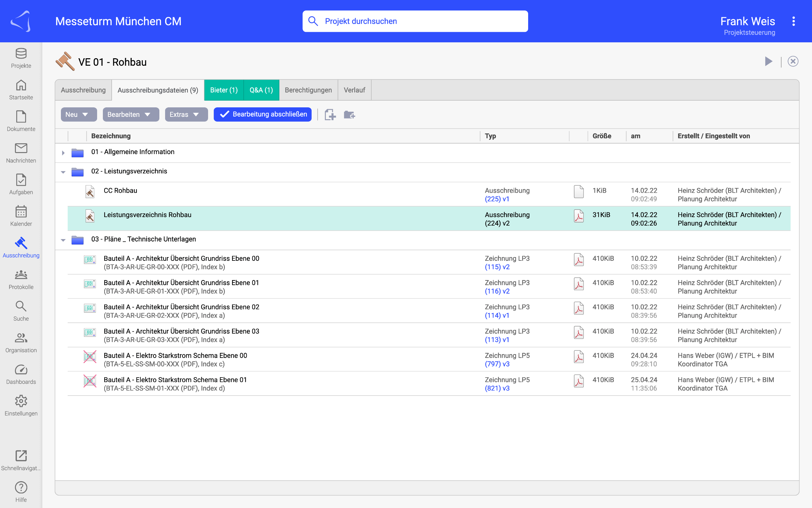Open version link (113) v1
Image resolution: width=812 pixels, height=508 pixels.
click(497, 340)
